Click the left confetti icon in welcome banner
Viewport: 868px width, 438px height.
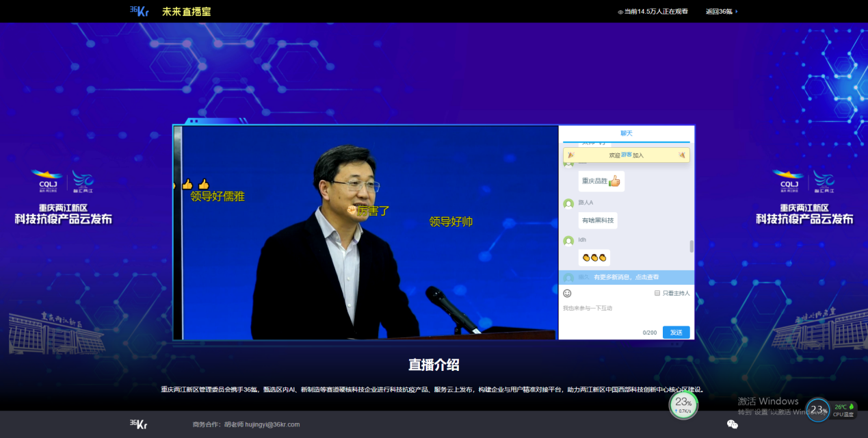571,155
